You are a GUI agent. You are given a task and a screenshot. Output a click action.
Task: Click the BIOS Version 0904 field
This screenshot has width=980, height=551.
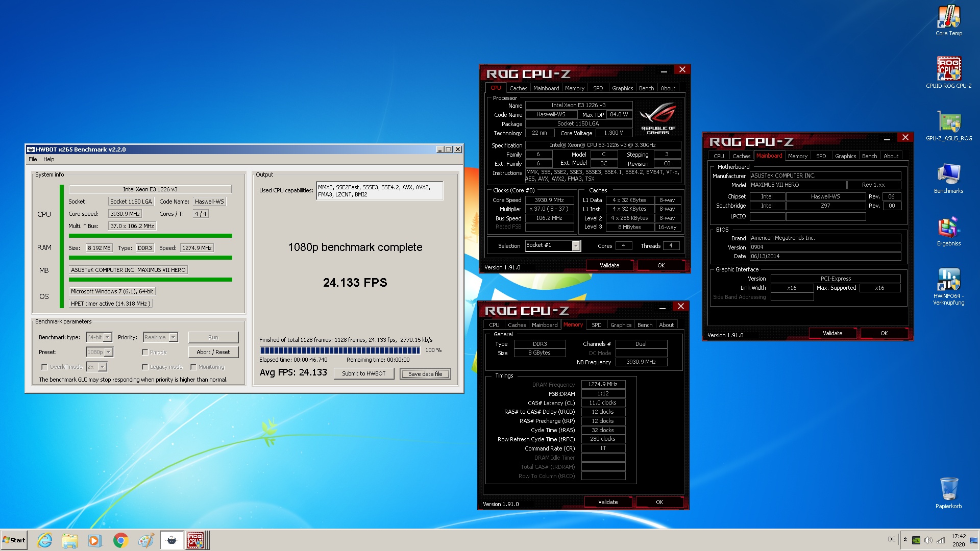(825, 247)
